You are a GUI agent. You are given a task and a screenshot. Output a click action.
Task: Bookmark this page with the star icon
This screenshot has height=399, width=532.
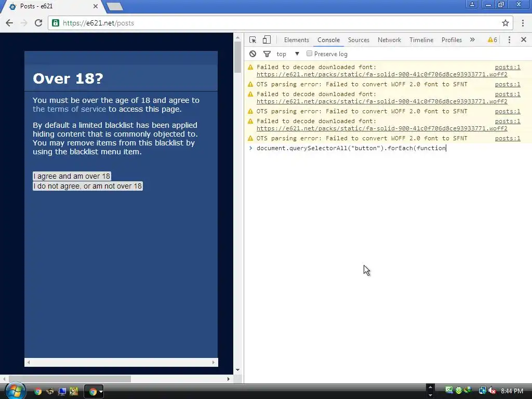[505, 23]
